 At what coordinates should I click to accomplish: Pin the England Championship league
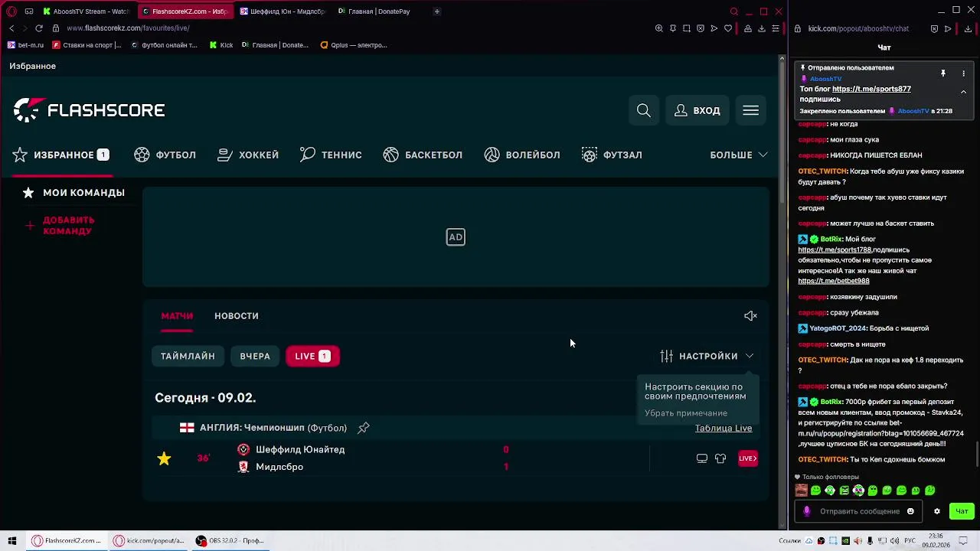click(x=364, y=428)
